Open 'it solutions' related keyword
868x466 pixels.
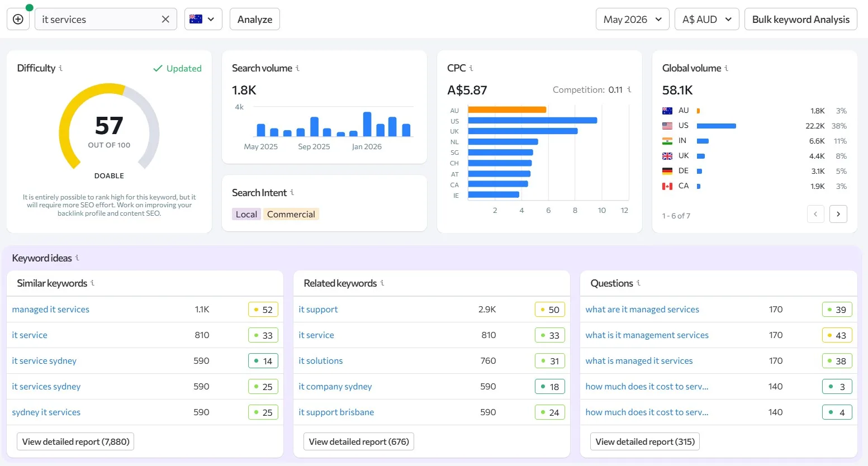321,360
